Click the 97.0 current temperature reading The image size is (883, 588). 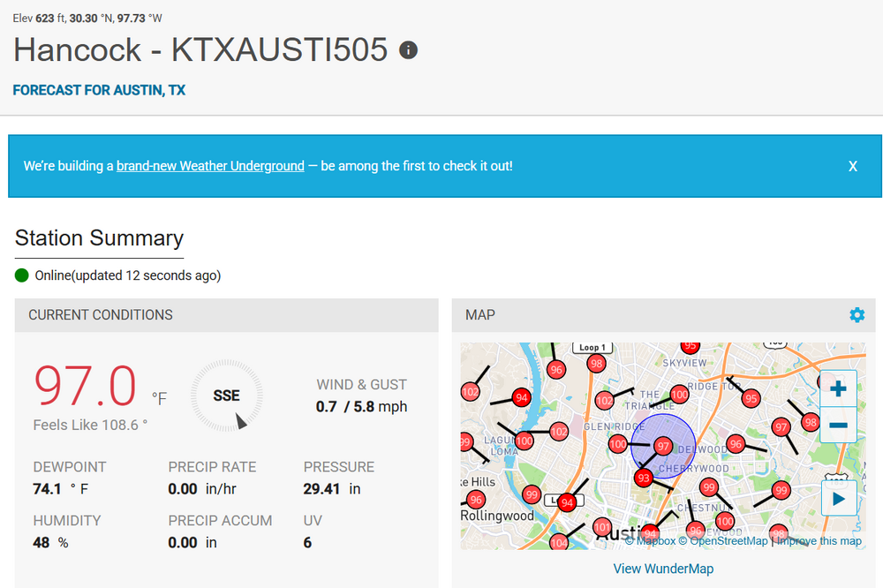point(86,386)
